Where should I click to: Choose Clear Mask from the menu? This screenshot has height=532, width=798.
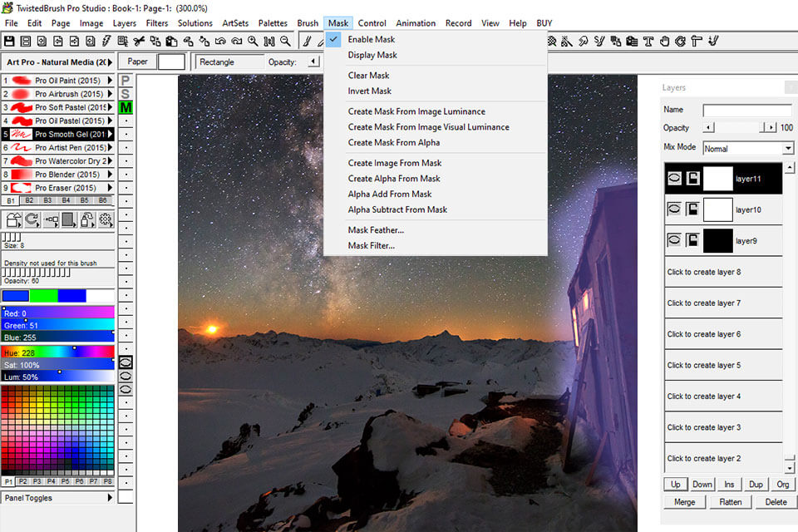point(368,76)
